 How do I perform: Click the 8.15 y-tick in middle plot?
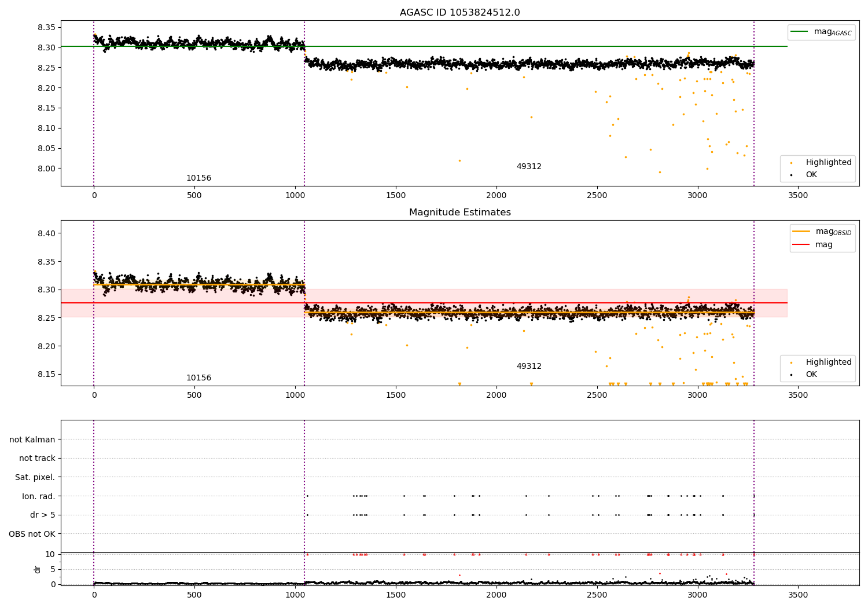(46, 374)
